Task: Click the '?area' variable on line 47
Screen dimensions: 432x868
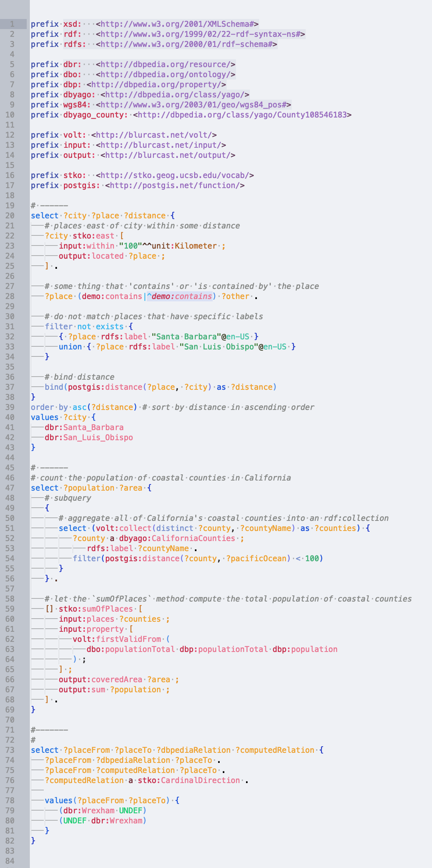Action: coord(131,488)
